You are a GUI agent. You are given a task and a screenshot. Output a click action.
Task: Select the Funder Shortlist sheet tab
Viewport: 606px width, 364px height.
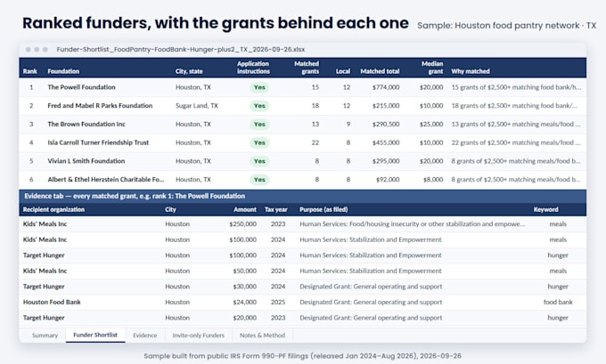tap(95, 335)
